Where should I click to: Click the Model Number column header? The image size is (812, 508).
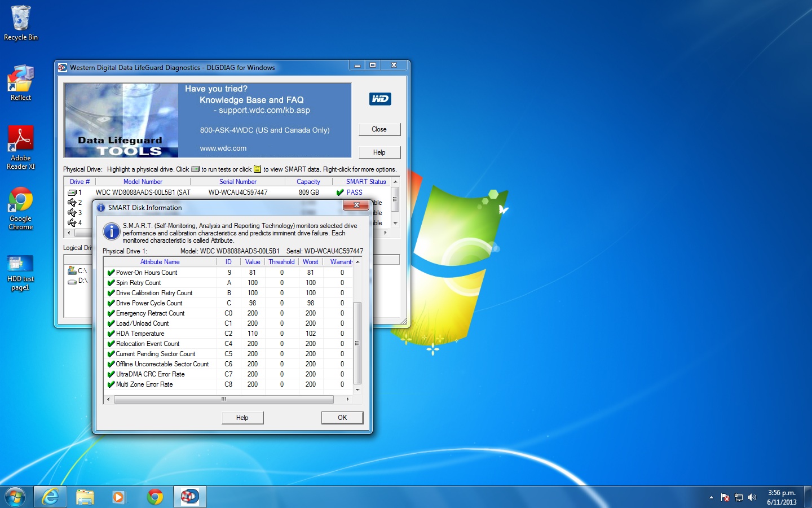143,182
